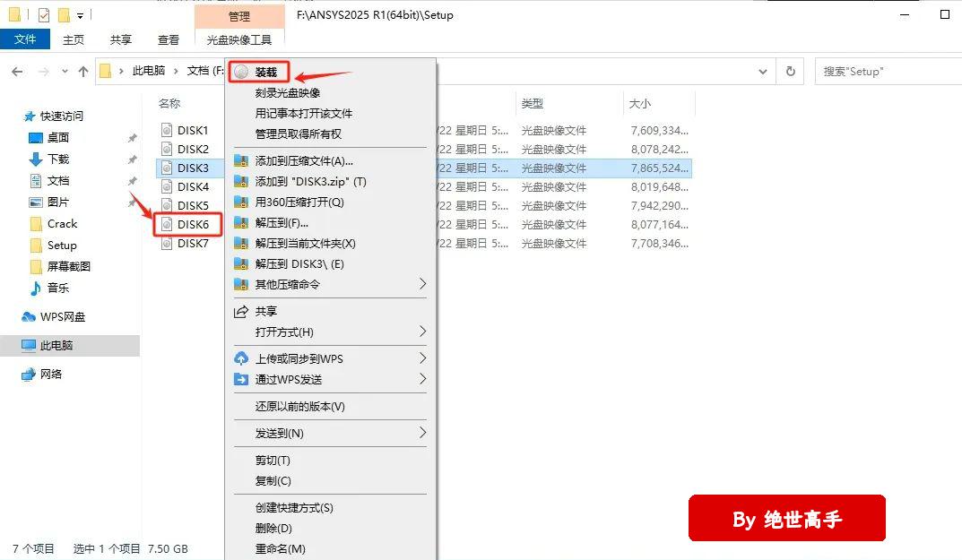Click 删除(D) in the context menu

(273, 529)
